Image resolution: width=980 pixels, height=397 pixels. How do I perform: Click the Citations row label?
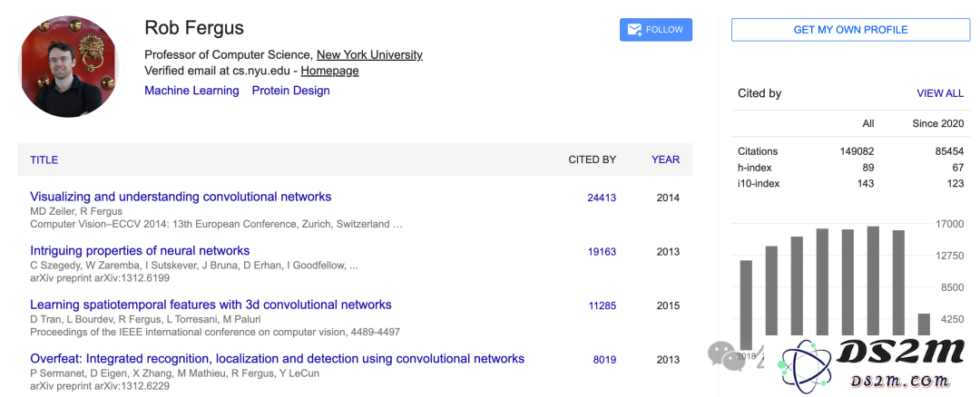758,151
